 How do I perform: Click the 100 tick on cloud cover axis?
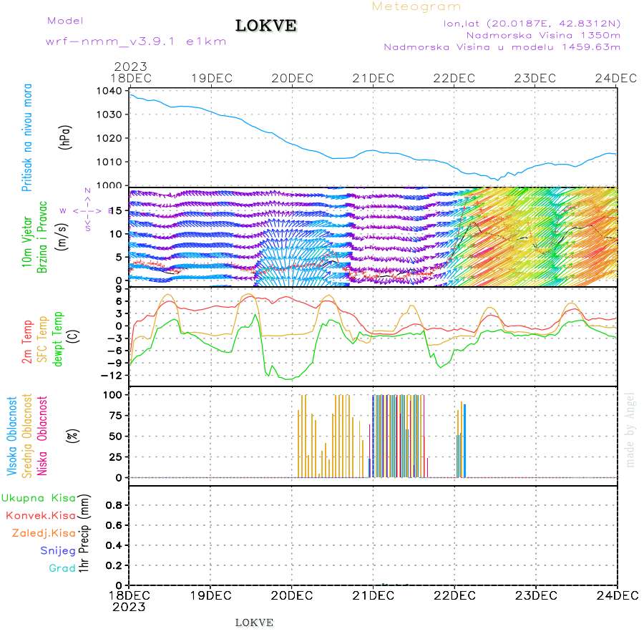click(x=112, y=395)
